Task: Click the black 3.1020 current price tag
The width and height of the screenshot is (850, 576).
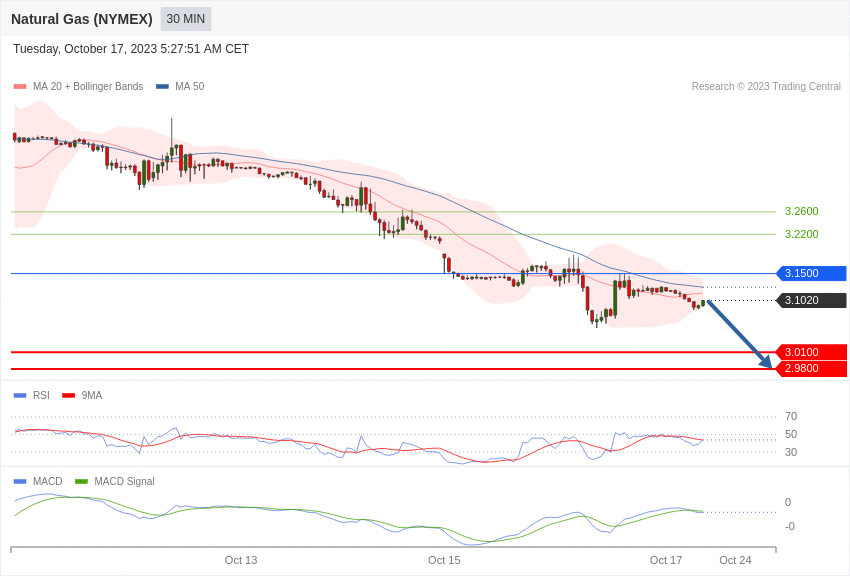Action: point(812,300)
